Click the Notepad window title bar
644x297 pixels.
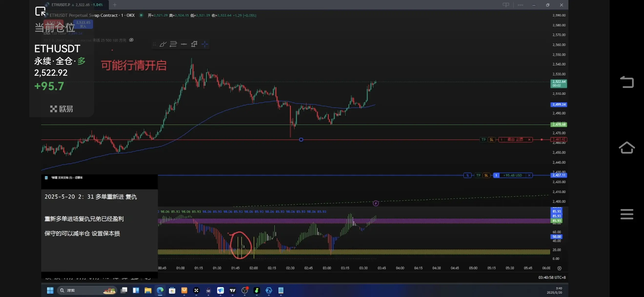(100, 178)
